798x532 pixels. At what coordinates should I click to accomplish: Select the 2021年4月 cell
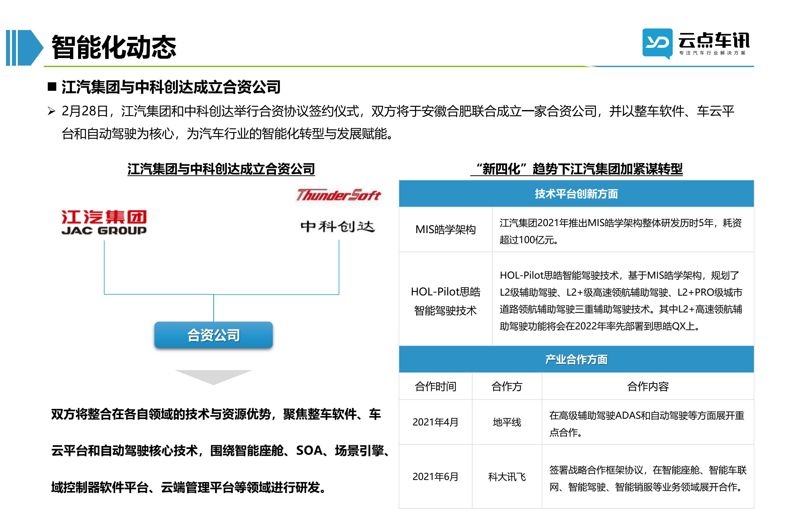coord(435,422)
